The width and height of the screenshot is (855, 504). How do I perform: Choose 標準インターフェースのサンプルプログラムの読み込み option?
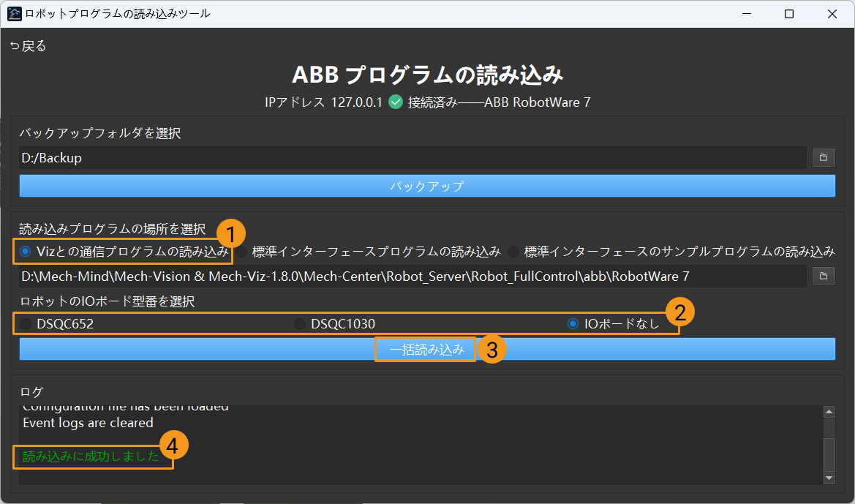[513, 252]
